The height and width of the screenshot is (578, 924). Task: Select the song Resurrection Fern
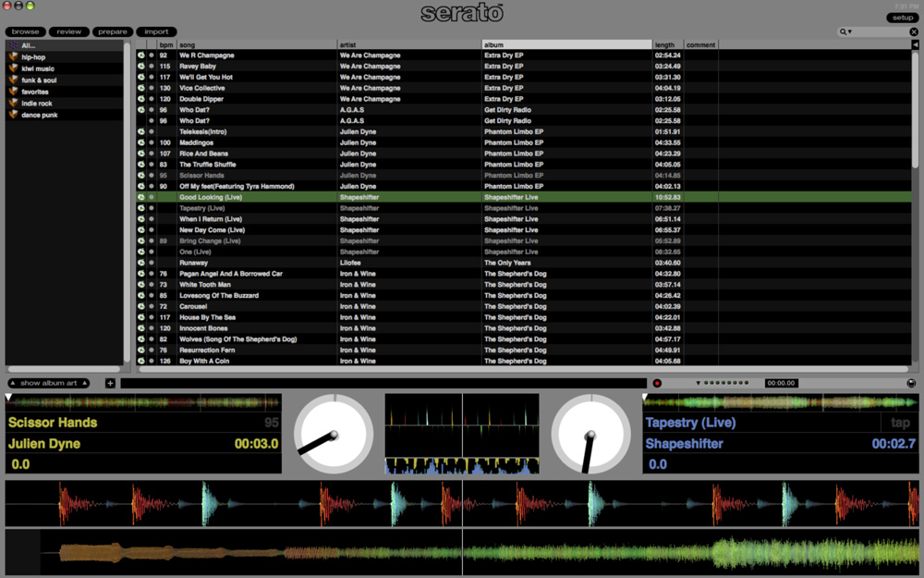coord(207,350)
